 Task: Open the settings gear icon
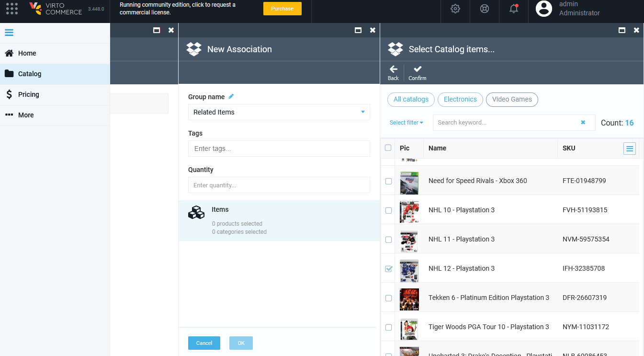(x=455, y=9)
